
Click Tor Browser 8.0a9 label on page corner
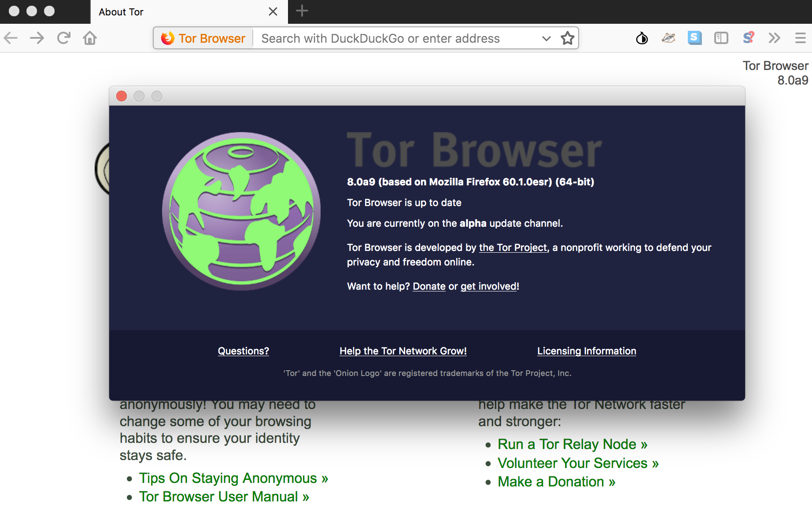point(776,73)
